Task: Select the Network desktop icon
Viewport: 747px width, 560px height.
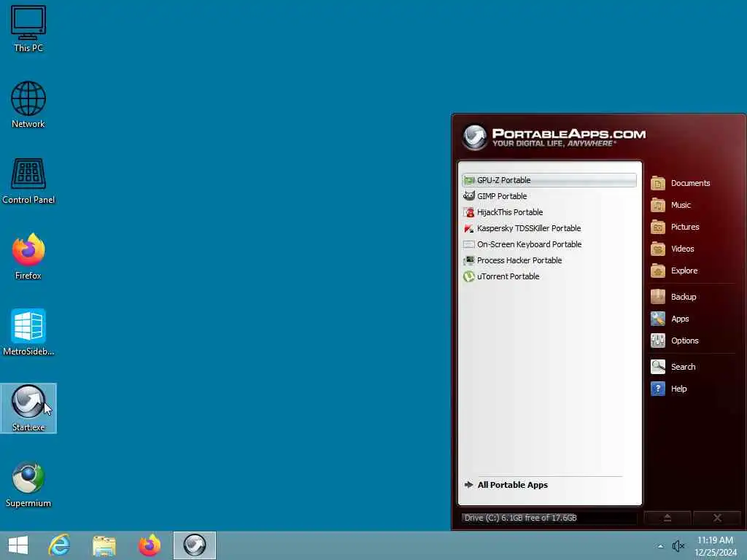Action: tap(28, 105)
